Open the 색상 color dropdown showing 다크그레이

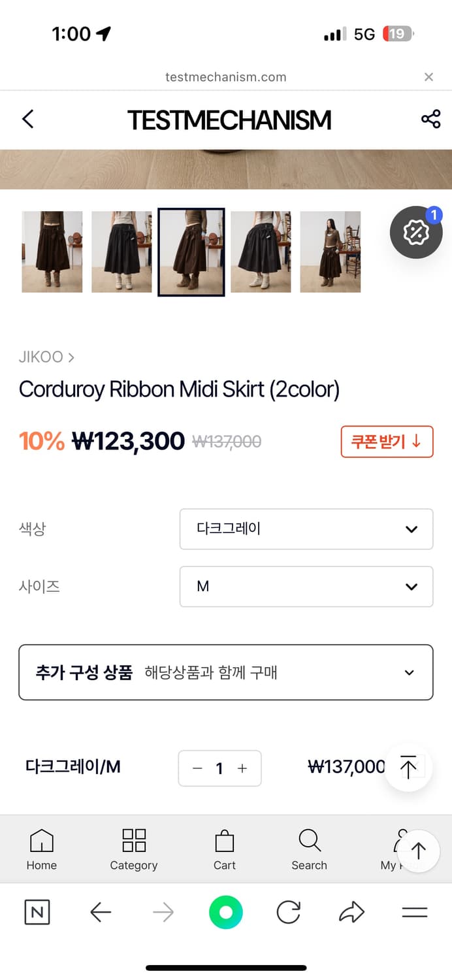tap(306, 529)
